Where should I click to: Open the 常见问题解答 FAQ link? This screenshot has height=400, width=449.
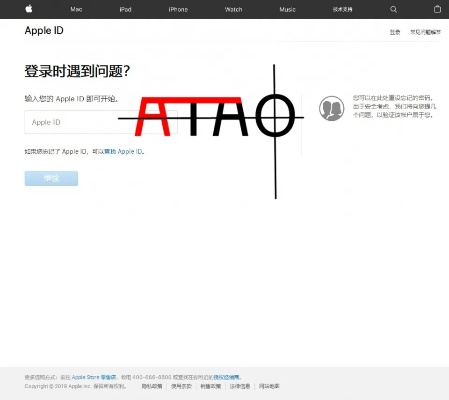pos(425,32)
